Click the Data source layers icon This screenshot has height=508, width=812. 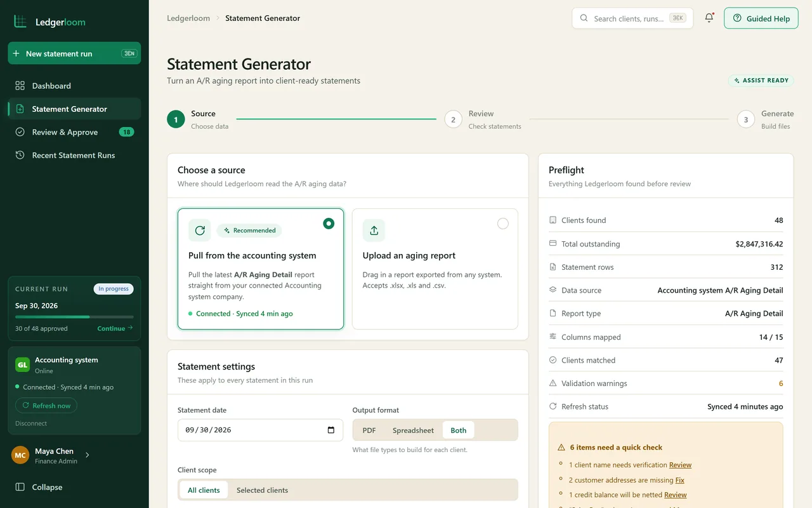pos(553,290)
